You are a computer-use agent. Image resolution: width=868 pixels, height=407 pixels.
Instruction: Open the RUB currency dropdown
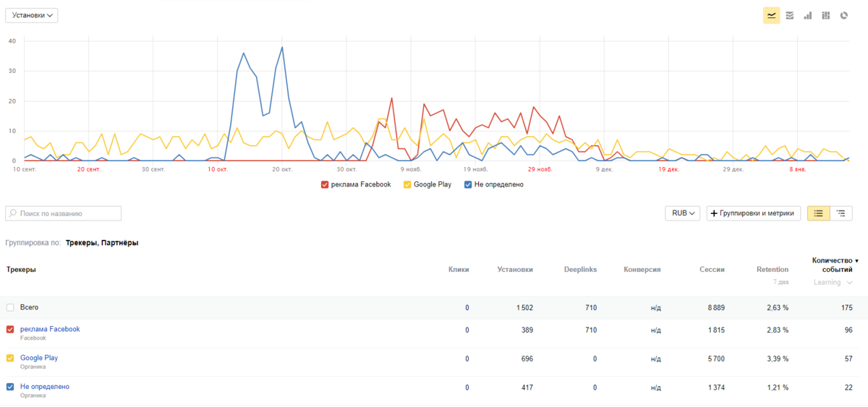tap(683, 213)
